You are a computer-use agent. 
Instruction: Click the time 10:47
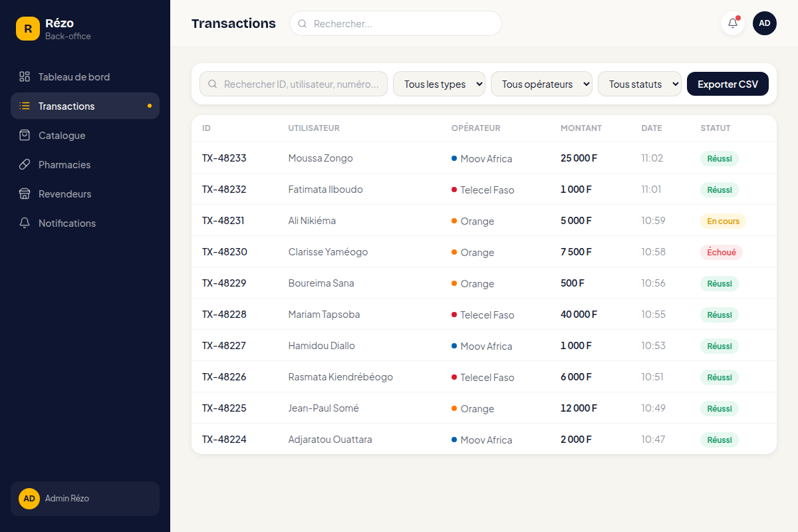tap(653, 440)
